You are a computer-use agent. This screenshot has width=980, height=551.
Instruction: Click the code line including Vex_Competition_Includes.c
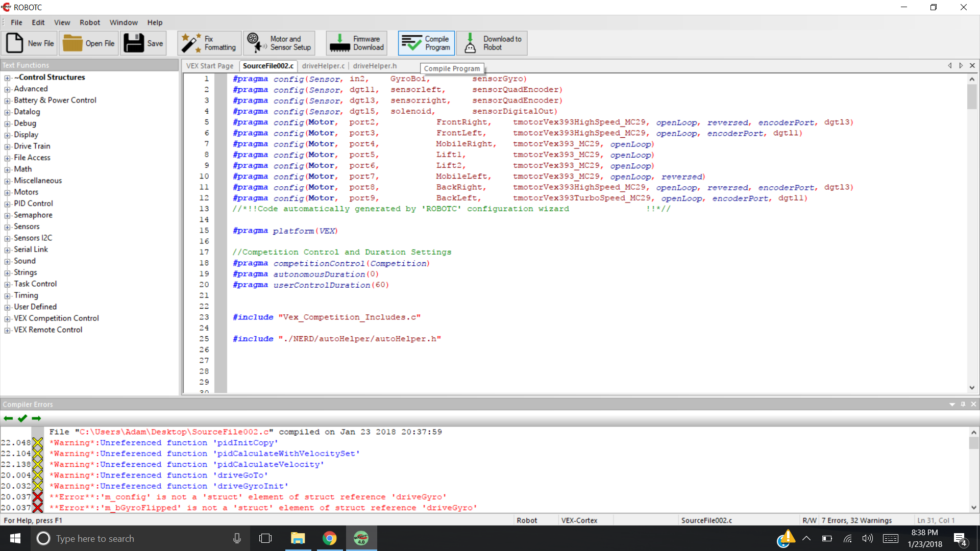pyautogui.click(x=327, y=317)
